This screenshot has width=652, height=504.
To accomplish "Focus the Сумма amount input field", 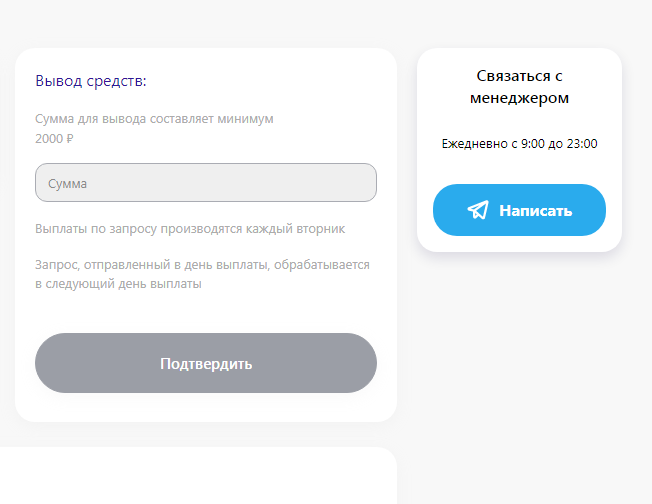I will (x=205, y=183).
